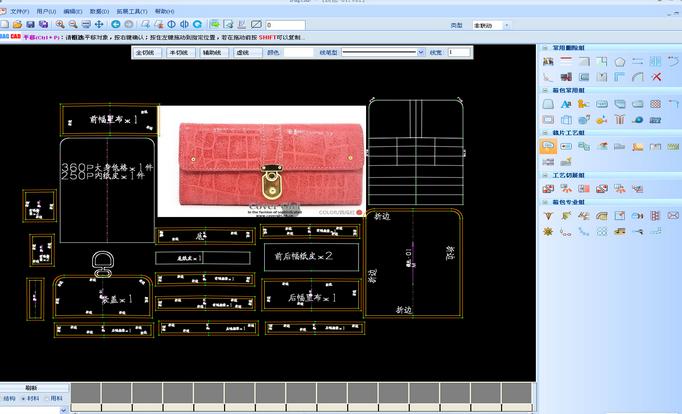
Task: Select the blue tape measure tool icon
Action: (x=638, y=120)
